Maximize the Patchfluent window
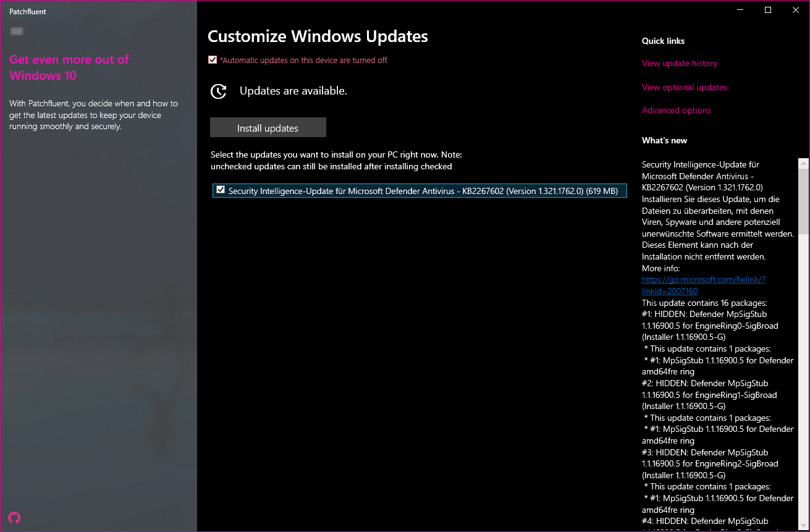 [768, 10]
